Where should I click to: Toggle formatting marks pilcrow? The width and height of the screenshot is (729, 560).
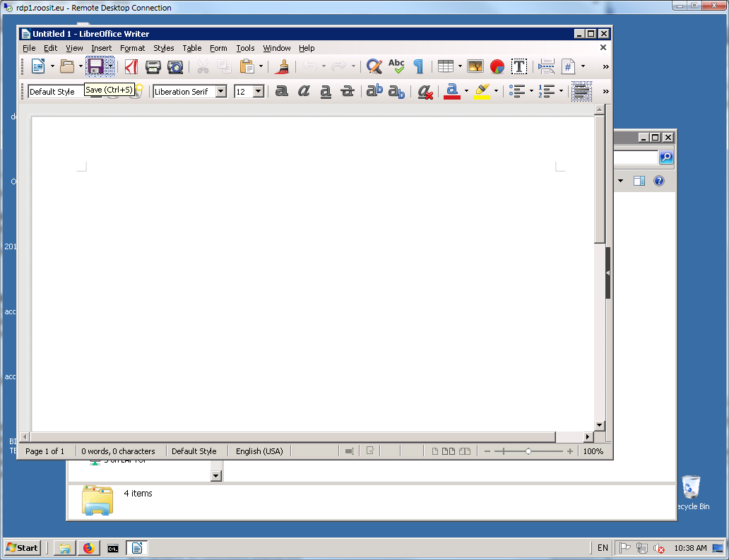pos(418,66)
